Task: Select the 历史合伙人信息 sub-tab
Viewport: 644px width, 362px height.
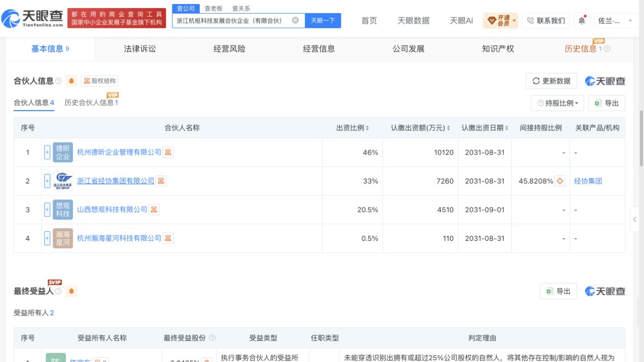Action: tap(91, 103)
